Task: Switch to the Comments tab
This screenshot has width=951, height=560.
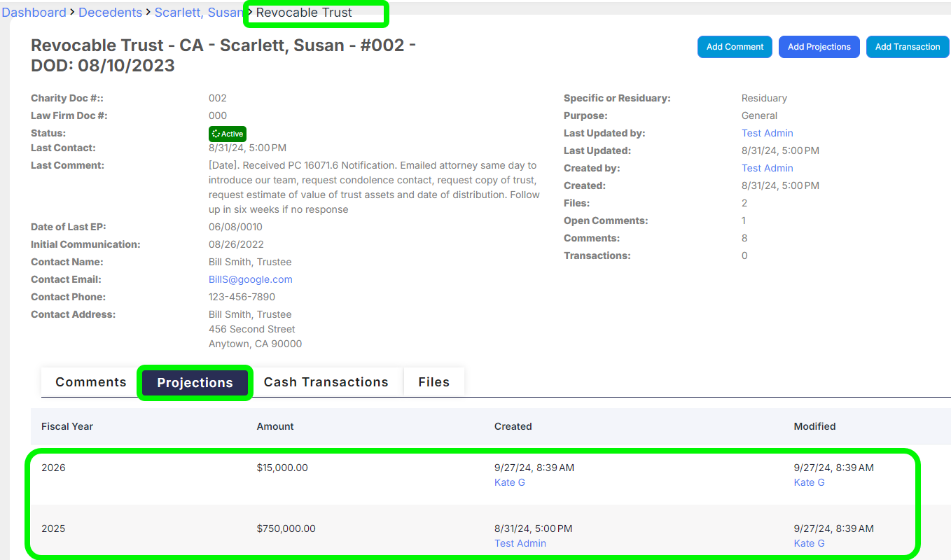Action: 91,382
